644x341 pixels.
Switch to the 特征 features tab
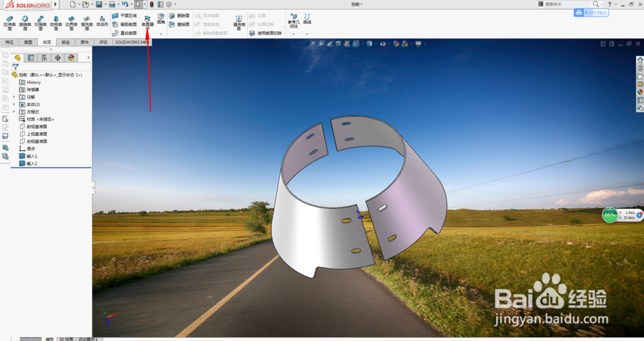10,42
